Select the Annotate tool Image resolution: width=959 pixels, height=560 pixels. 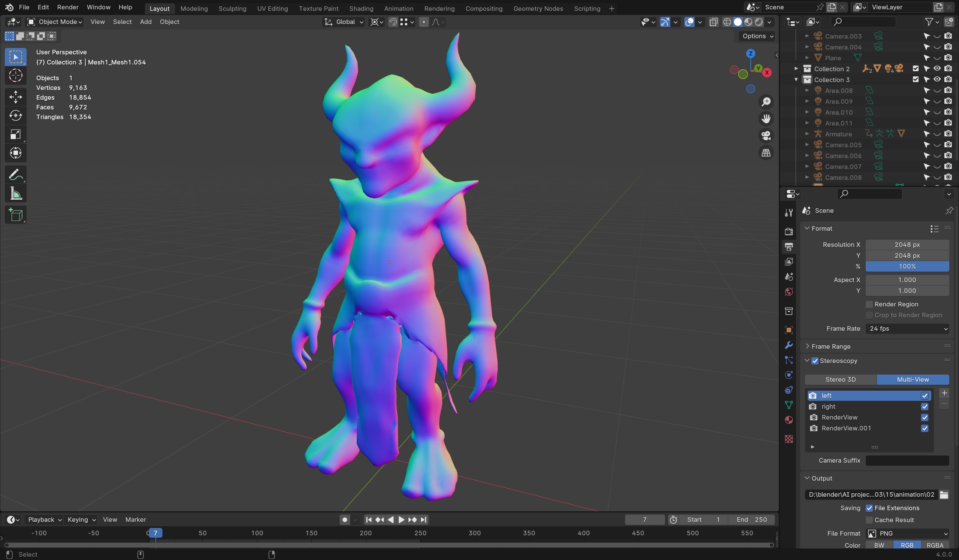pyautogui.click(x=16, y=175)
